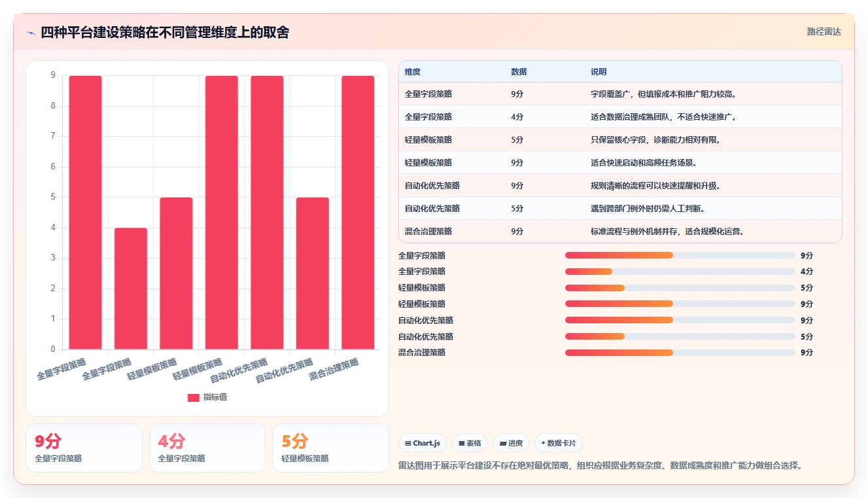The image size is (868, 498).
Task: Click the y-axis tick label 9
Action: (x=53, y=75)
